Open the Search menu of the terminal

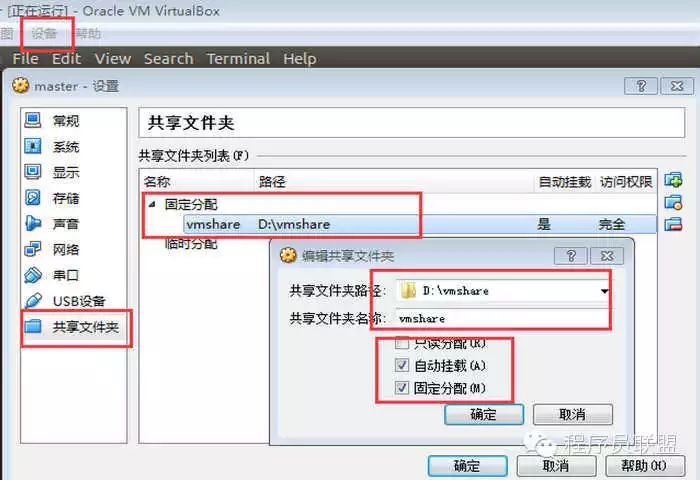[169, 58]
